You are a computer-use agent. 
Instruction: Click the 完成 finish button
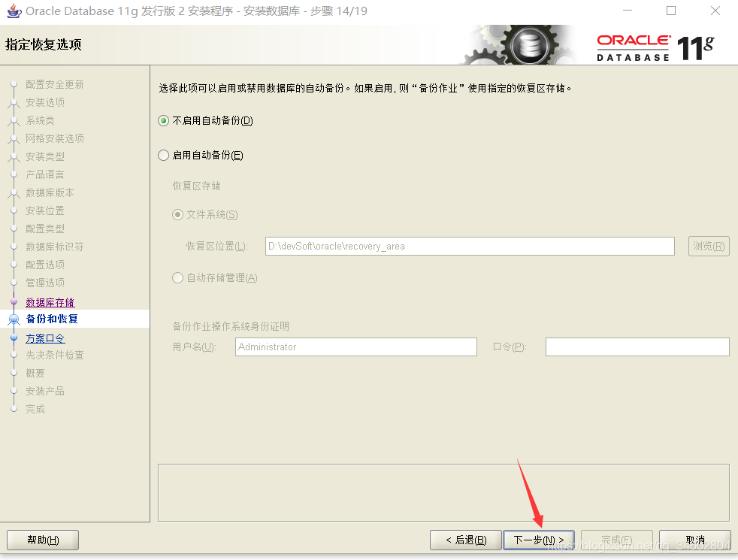617,540
